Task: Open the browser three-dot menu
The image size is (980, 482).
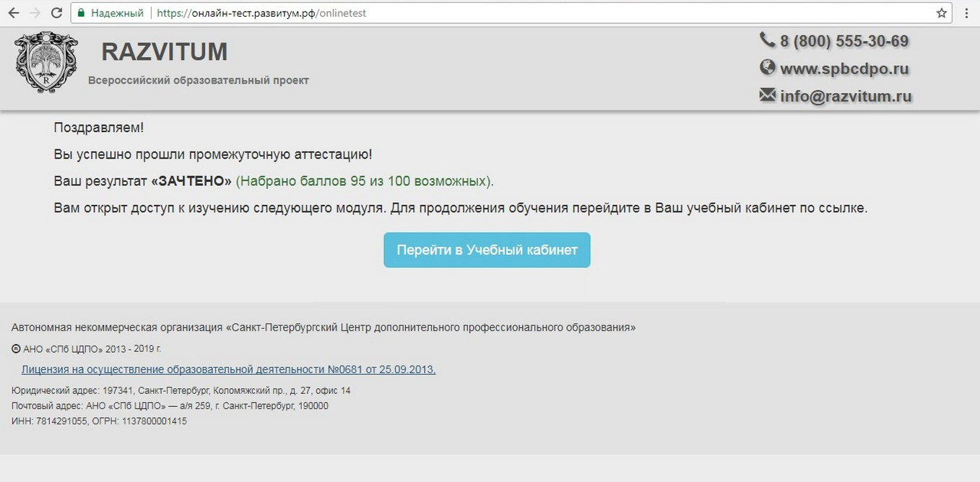Action: [x=966, y=12]
